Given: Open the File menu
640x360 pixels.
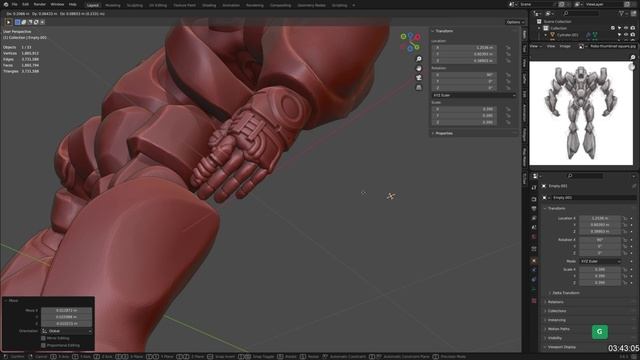Looking at the screenshot, I should point(15,4).
